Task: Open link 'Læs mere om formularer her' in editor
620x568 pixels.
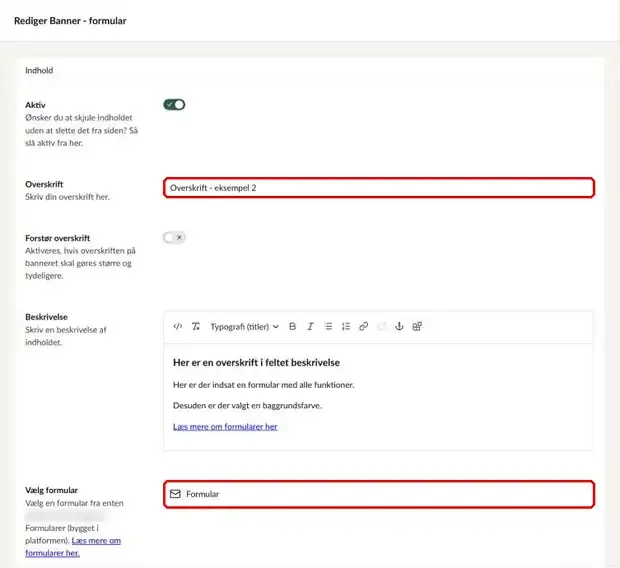Action: coord(225,426)
